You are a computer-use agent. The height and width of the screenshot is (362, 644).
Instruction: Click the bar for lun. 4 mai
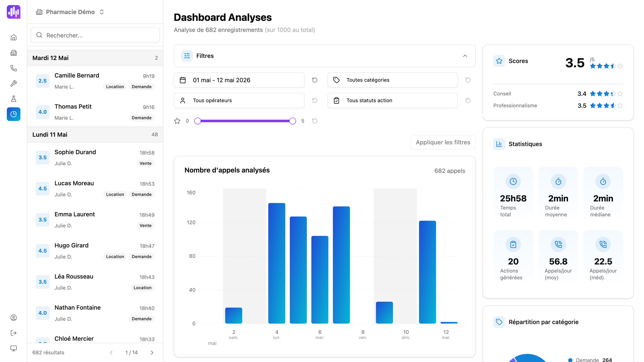tap(277, 263)
